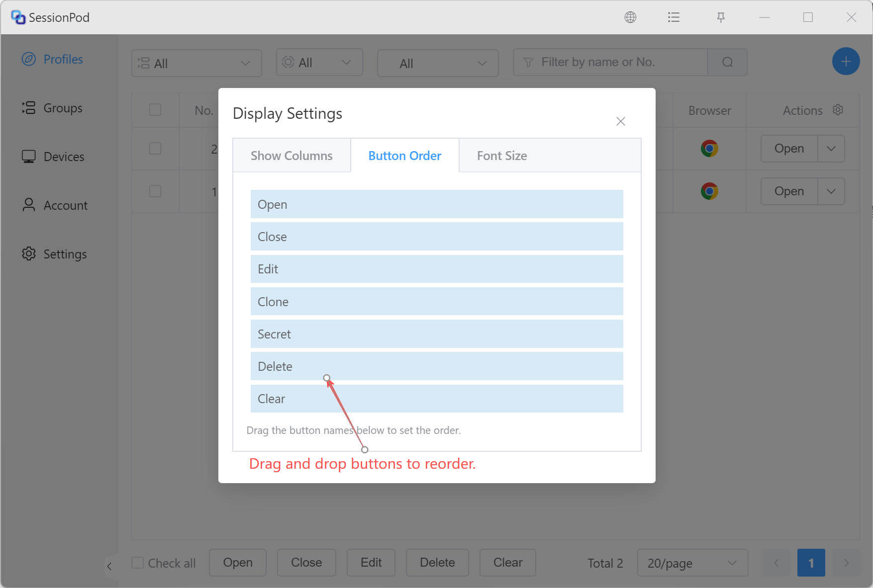Image resolution: width=873 pixels, height=588 pixels.
Task: Toggle the Check all checkbox
Action: click(x=138, y=563)
